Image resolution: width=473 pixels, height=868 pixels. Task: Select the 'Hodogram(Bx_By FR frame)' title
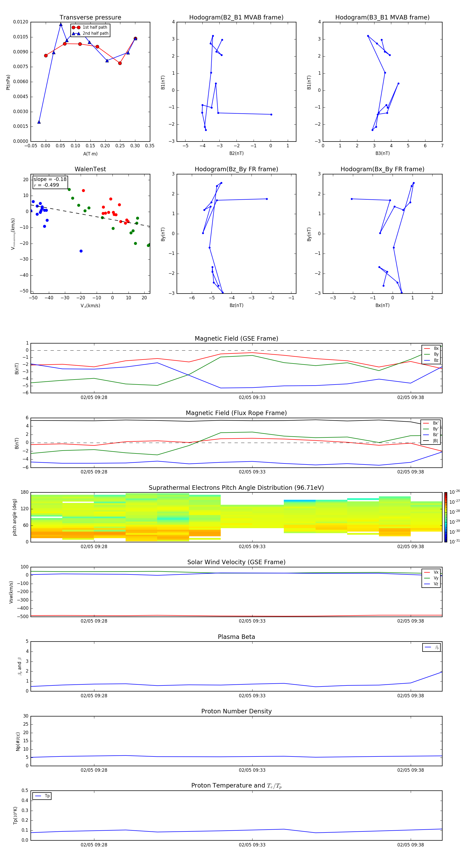[x=382, y=169]
